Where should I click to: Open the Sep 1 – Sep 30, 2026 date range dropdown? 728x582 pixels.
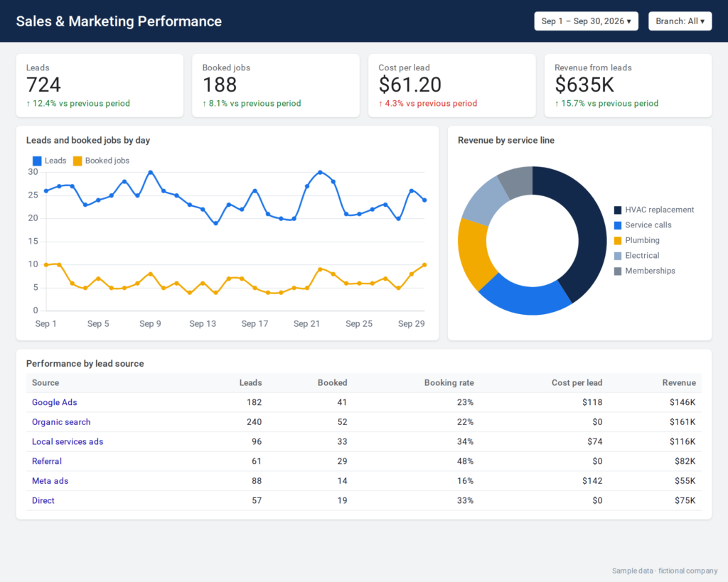tap(586, 21)
